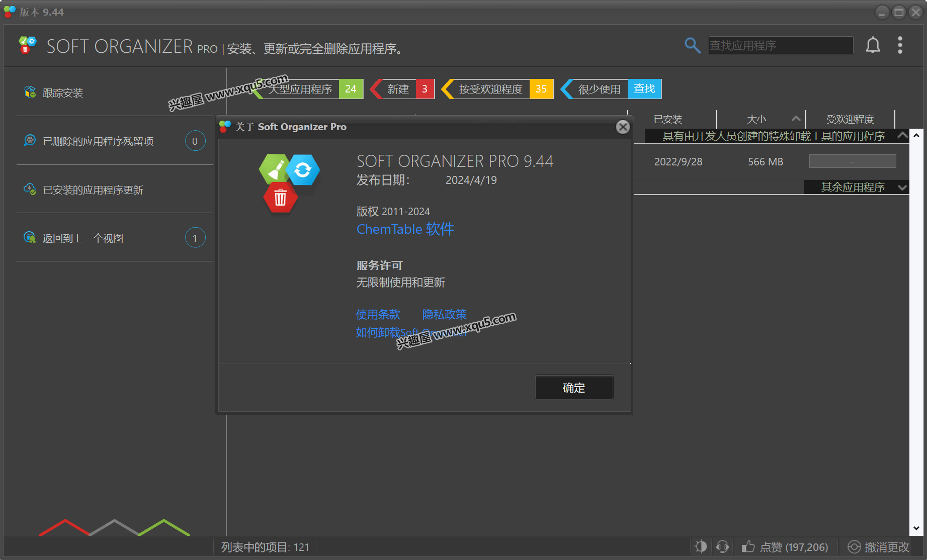Click the scrollbar down arrow

[x=916, y=528]
